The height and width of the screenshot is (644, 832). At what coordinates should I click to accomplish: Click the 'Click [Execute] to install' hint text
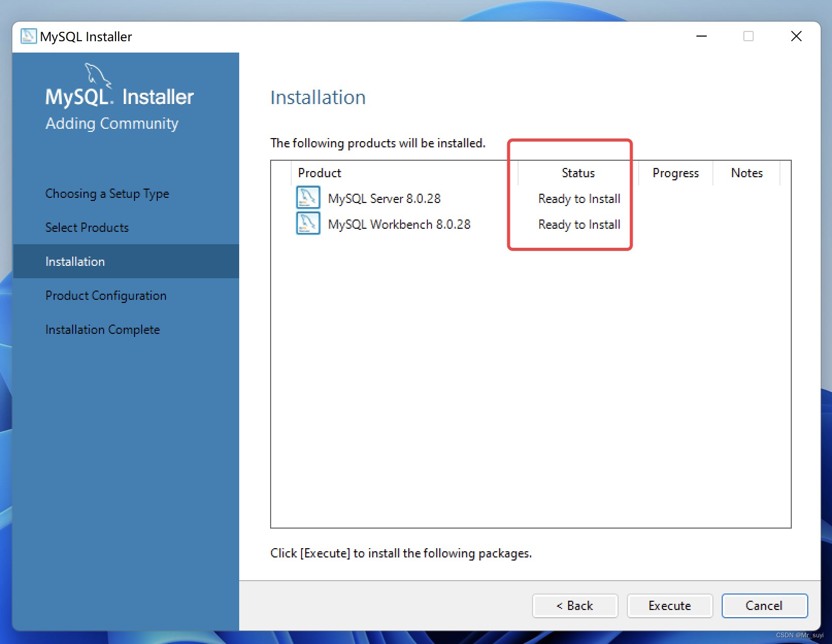click(x=401, y=553)
